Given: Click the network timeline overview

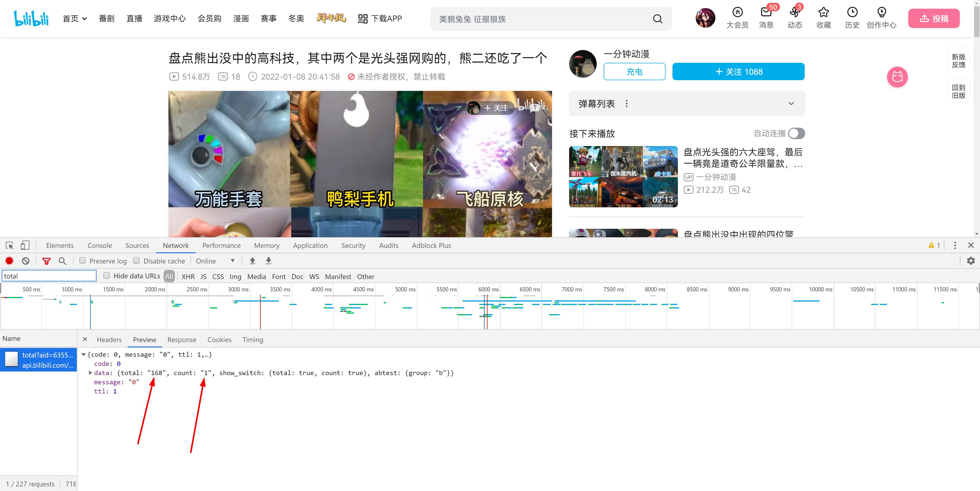Looking at the screenshot, I should tap(490, 307).
